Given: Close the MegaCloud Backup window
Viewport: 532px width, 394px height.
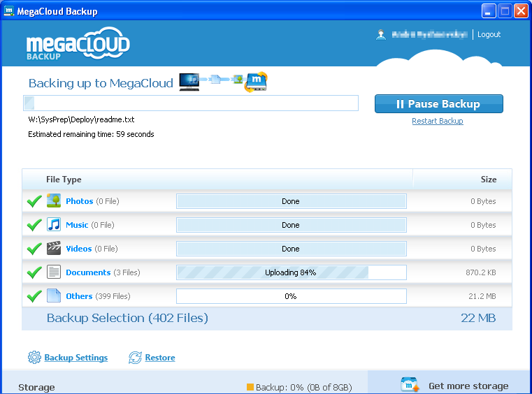Looking at the screenshot, I should pyautogui.click(x=521, y=11).
